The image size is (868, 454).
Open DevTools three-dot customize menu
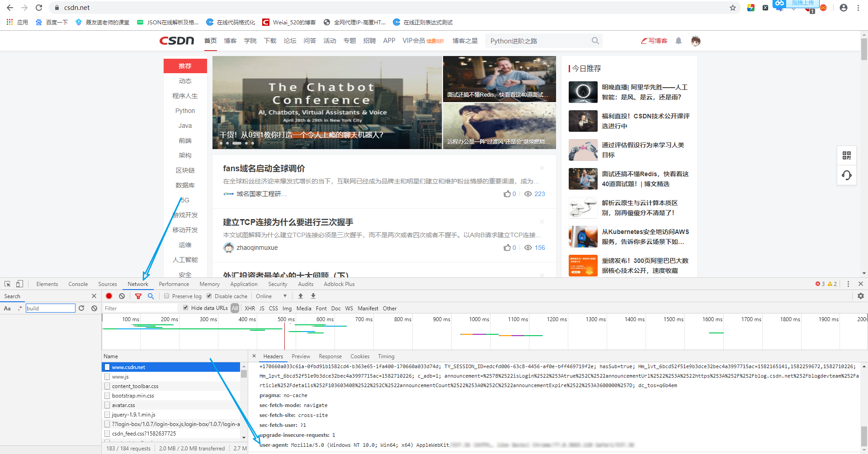coord(848,284)
